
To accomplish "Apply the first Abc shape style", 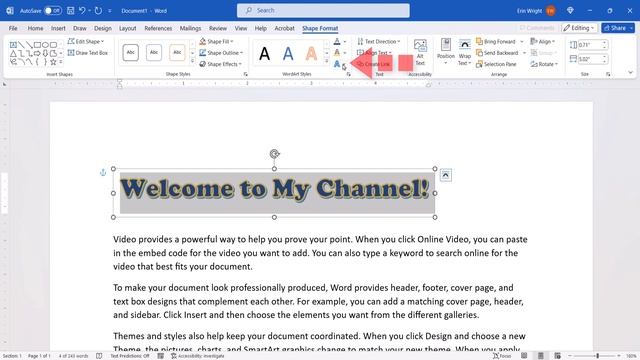I will tap(131, 52).
